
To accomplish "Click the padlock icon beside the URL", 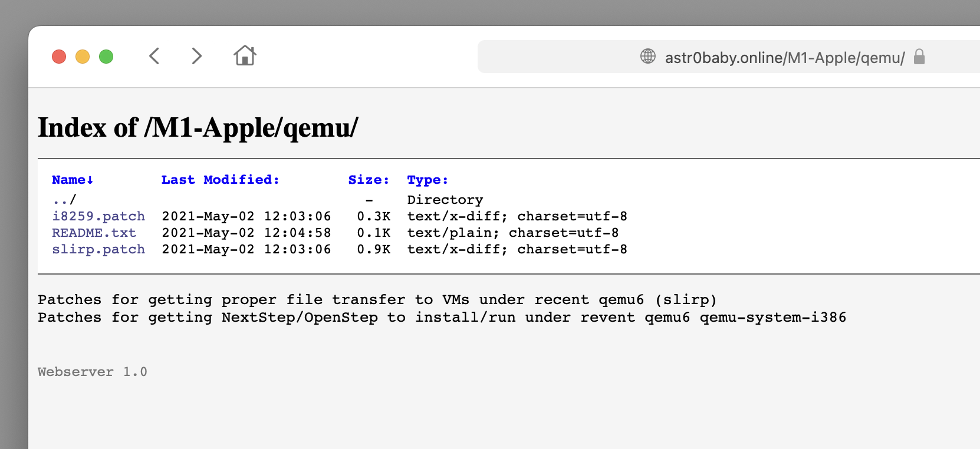I will click(x=919, y=57).
